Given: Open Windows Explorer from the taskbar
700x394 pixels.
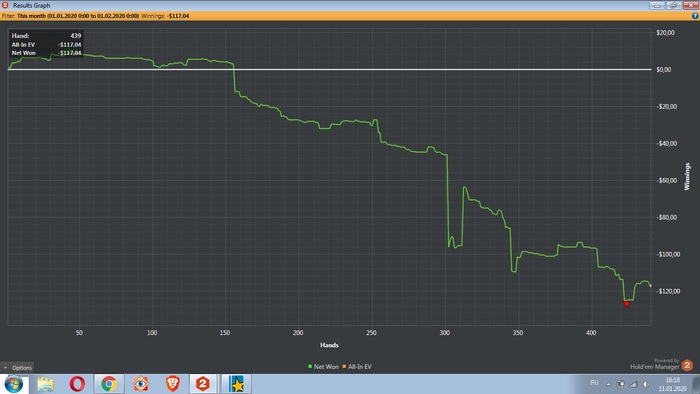Looking at the screenshot, I should point(46,384).
